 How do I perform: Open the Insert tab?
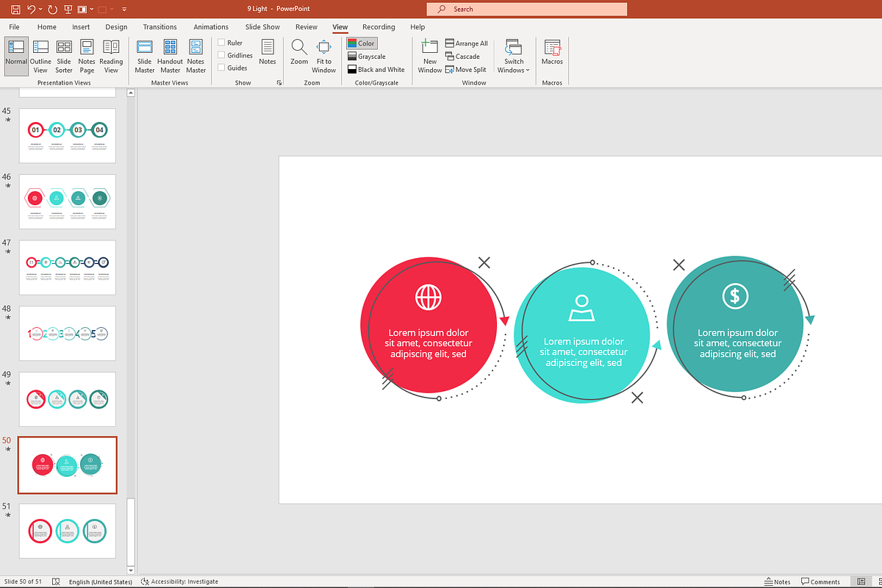[x=81, y=27]
